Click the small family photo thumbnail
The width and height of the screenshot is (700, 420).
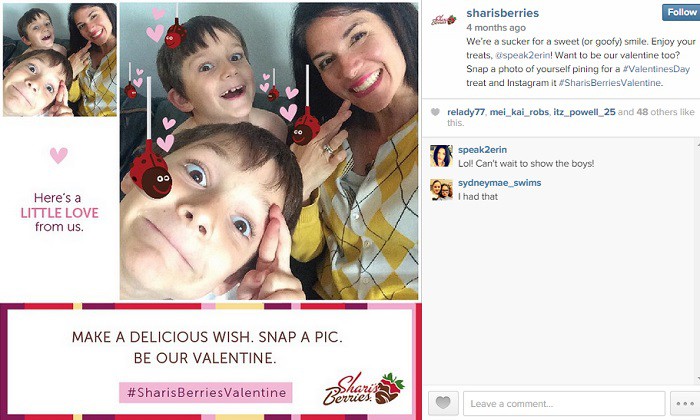(60, 60)
